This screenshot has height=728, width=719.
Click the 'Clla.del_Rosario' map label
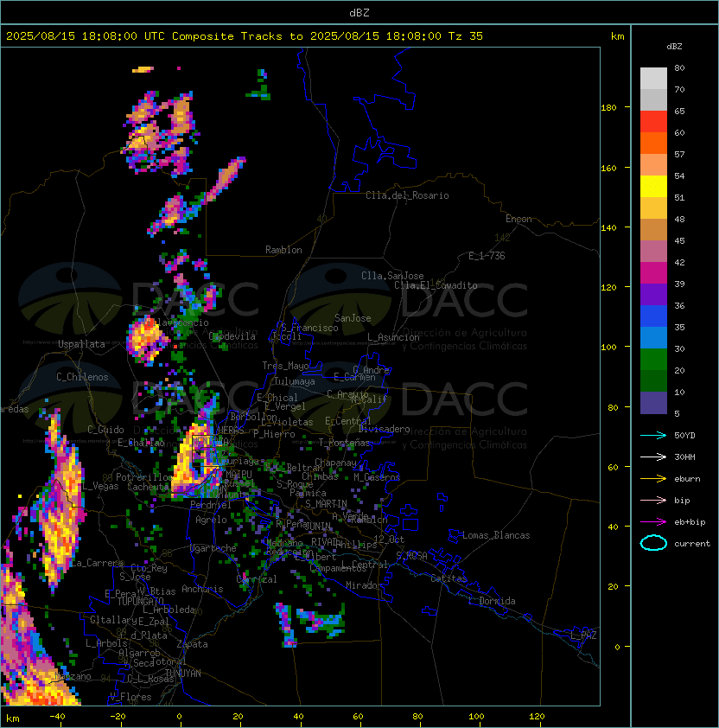tap(407, 195)
